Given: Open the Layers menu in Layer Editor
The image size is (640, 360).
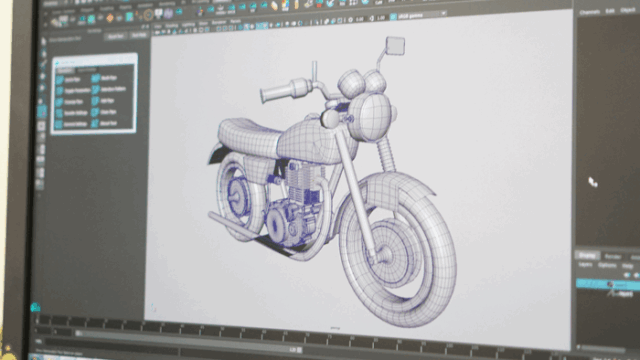Looking at the screenshot, I should click(585, 265).
